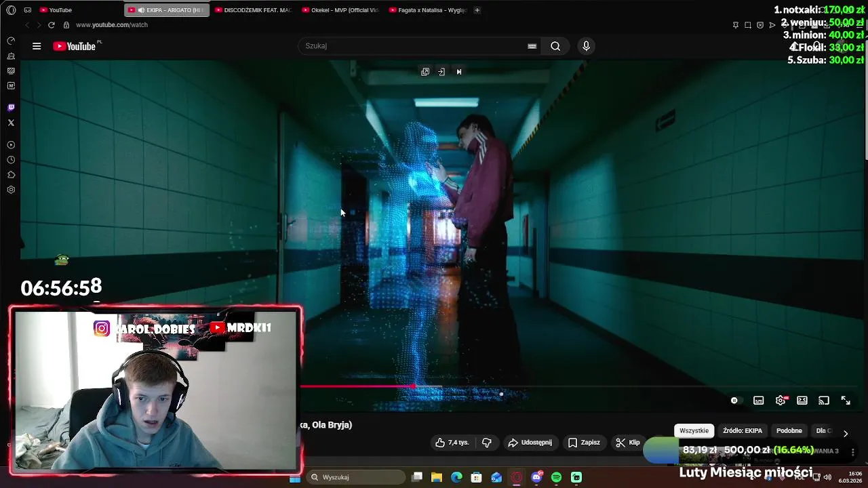Image resolution: width=868 pixels, height=488 pixels.
Task: Open Extensions cube icon in sidebar
Action: point(11,175)
